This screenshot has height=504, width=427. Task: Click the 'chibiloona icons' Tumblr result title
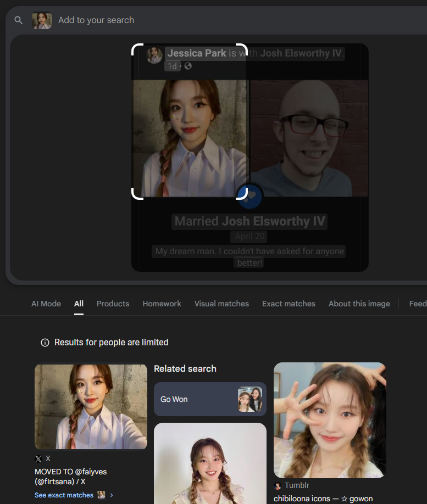[323, 499]
